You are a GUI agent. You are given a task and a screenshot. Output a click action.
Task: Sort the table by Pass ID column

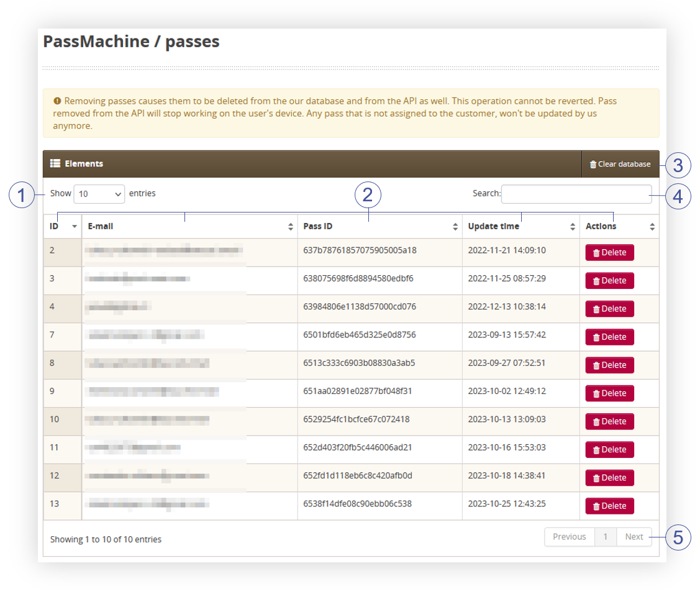point(380,226)
